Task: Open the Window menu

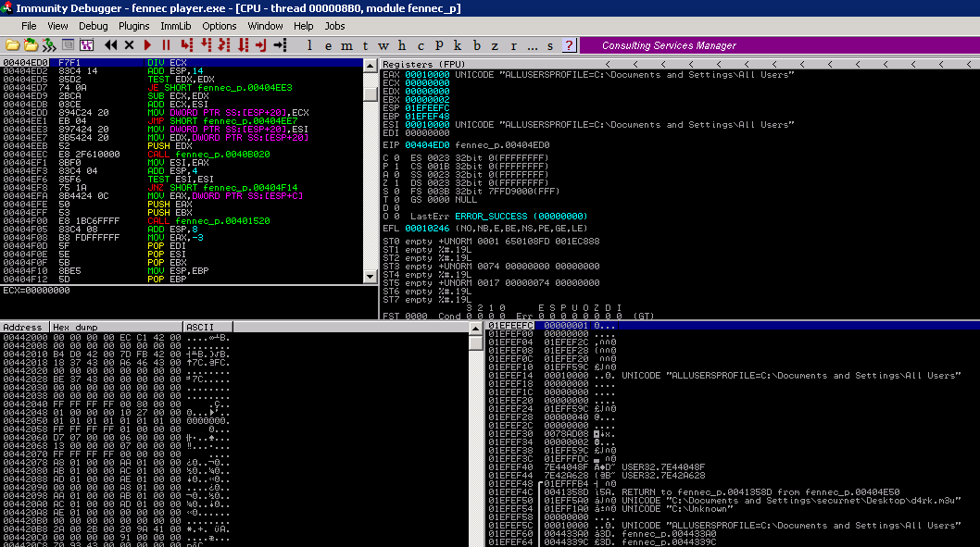Action: [x=265, y=26]
